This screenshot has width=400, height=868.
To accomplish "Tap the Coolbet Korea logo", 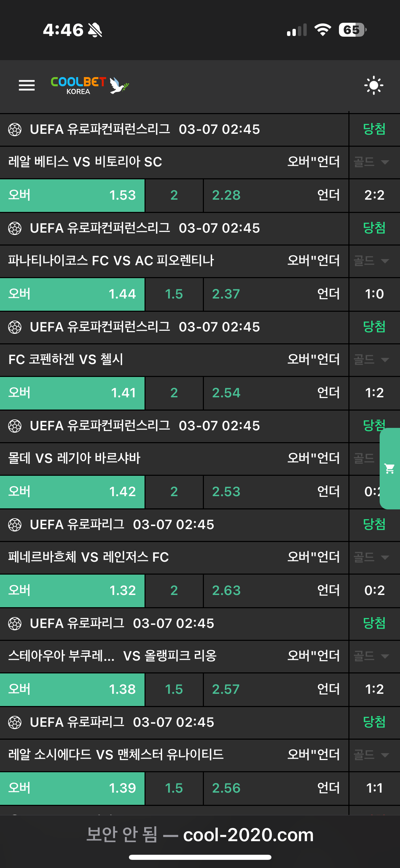I will pyautogui.click(x=90, y=85).
